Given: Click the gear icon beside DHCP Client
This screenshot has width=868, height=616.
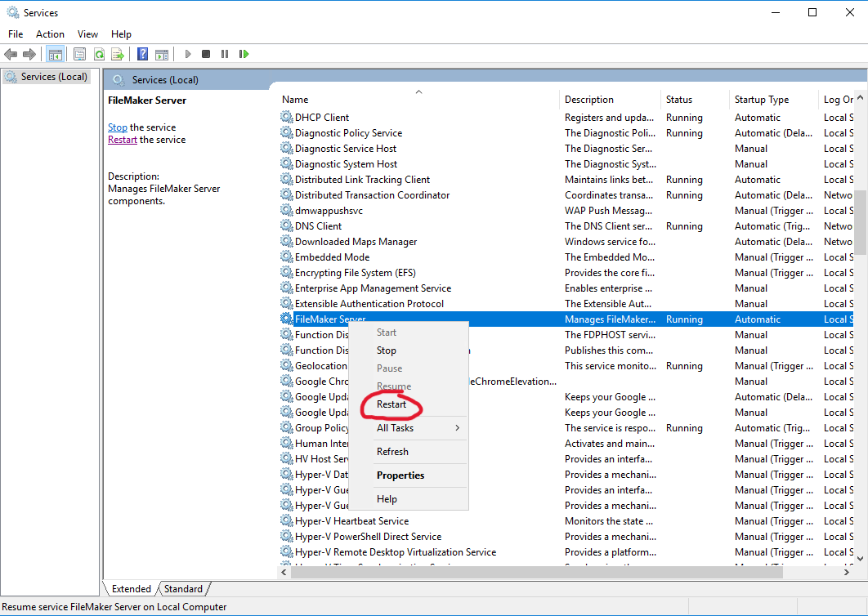Looking at the screenshot, I should coord(286,117).
